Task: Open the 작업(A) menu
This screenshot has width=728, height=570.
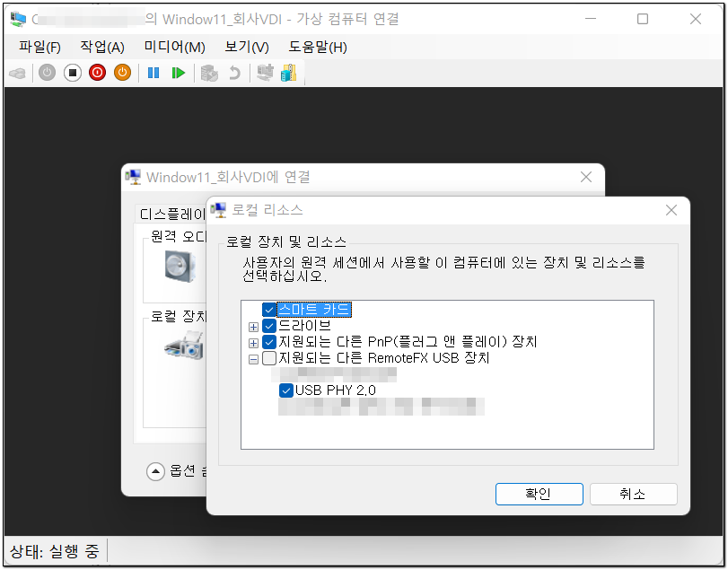Action: pyautogui.click(x=102, y=47)
